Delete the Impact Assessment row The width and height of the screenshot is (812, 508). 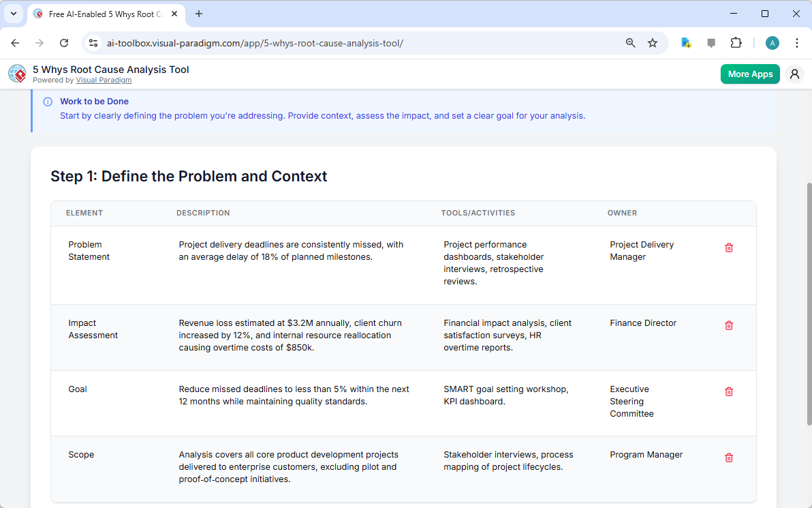point(728,325)
